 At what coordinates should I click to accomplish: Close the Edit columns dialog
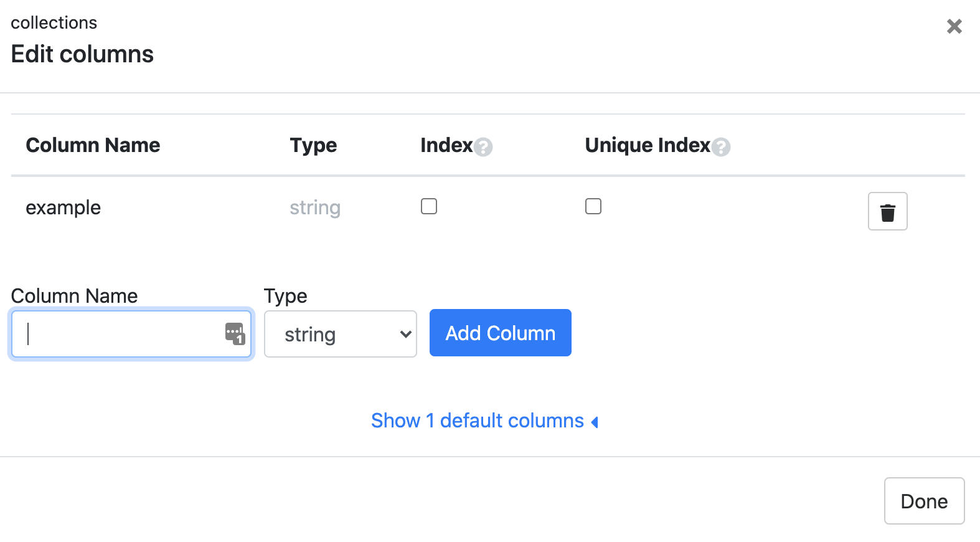(x=954, y=26)
